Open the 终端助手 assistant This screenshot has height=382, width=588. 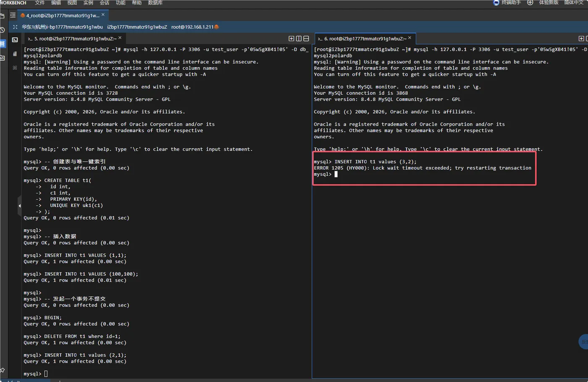[x=507, y=3]
